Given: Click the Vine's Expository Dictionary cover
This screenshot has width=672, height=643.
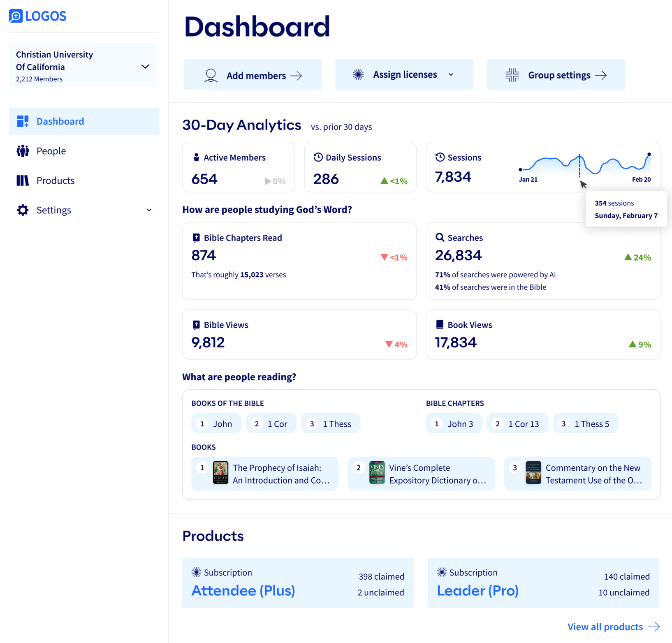Looking at the screenshot, I should pos(377,472).
